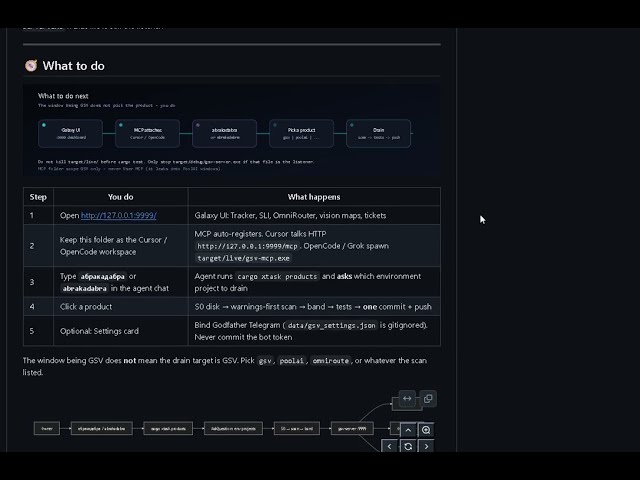Click the "What to do" heading
The width and height of the screenshot is (640, 480).
[73, 66]
